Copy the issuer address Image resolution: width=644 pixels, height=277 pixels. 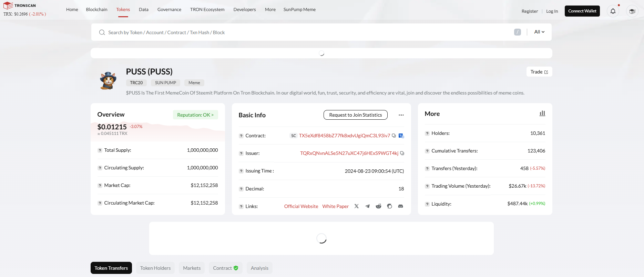[x=402, y=153]
